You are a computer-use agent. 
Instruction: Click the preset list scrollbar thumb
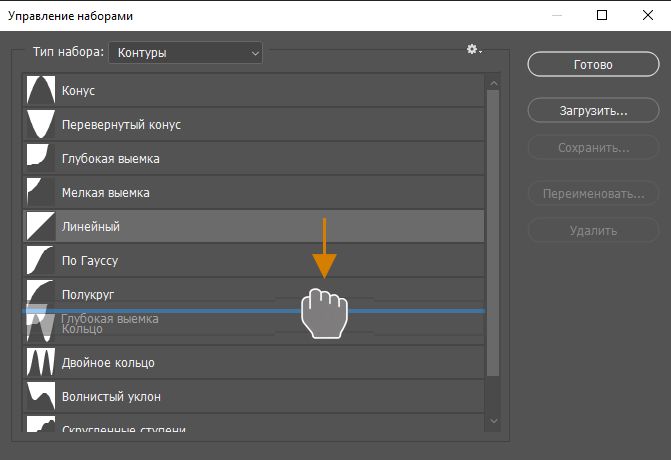pyautogui.click(x=492, y=230)
